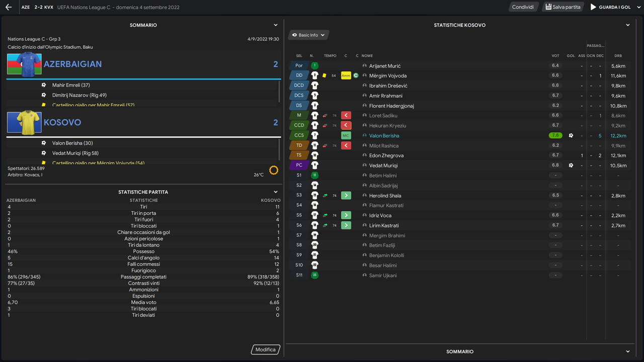Save the match with Salva partita
Screen dimensions: 644x362
tap(562, 7)
